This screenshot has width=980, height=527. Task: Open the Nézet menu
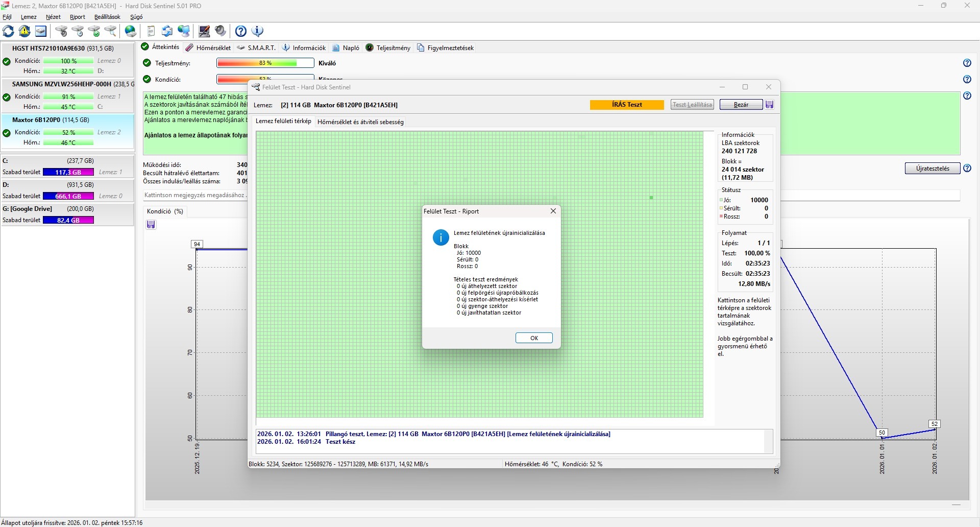[x=53, y=17]
